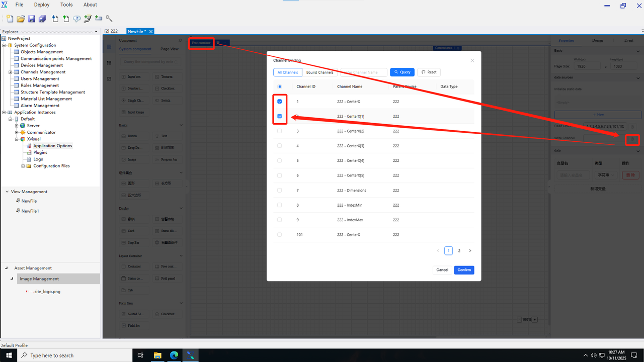Launch Microsoft Edge from the taskbar
The height and width of the screenshot is (362, 644).
pyautogui.click(x=174, y=355)
